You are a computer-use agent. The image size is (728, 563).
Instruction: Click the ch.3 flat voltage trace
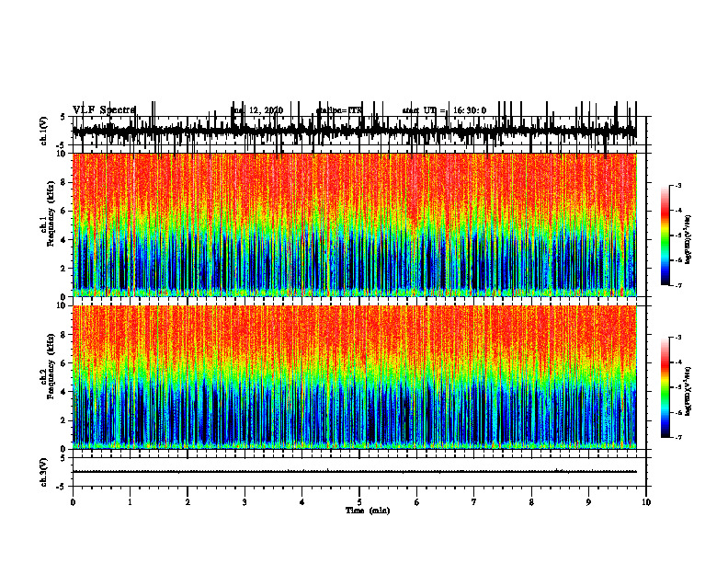click(354, 472)
